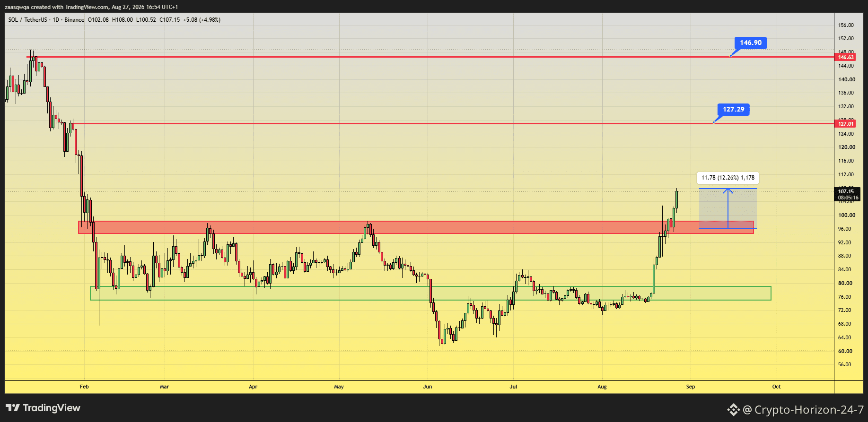Click the 112.00 price scale label

click(x=846, y=174)
